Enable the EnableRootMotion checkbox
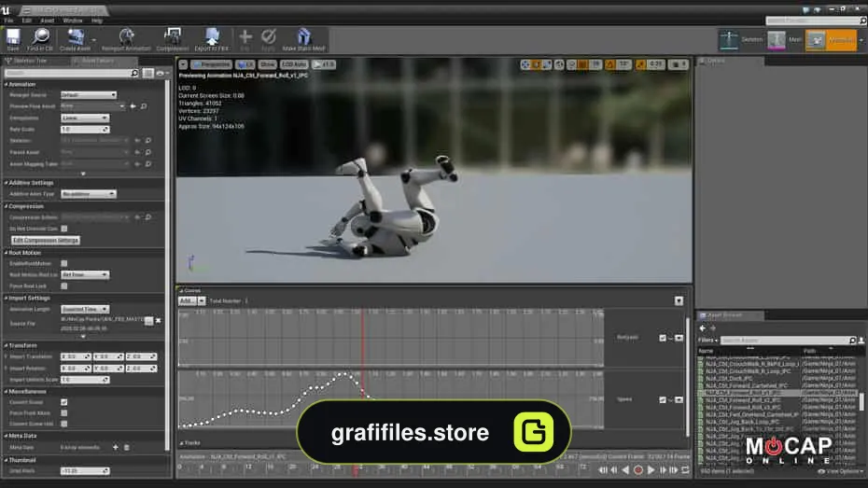 [x=64, y=263]
